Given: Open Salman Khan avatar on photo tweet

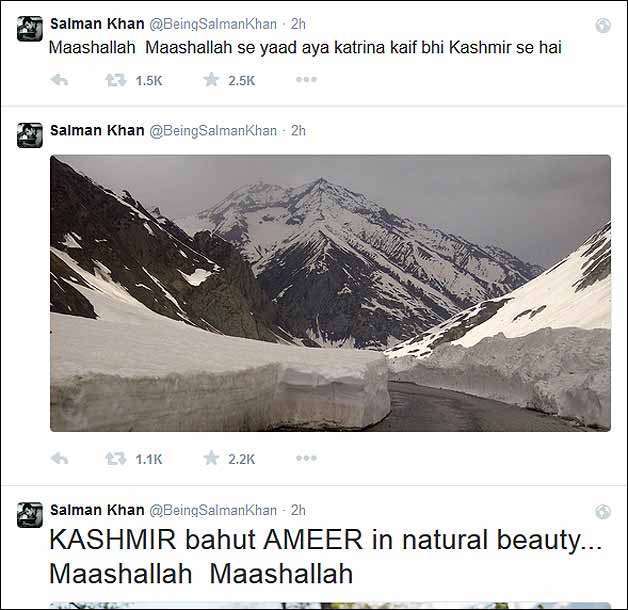Looking at the screenshot, I should 30,135.
